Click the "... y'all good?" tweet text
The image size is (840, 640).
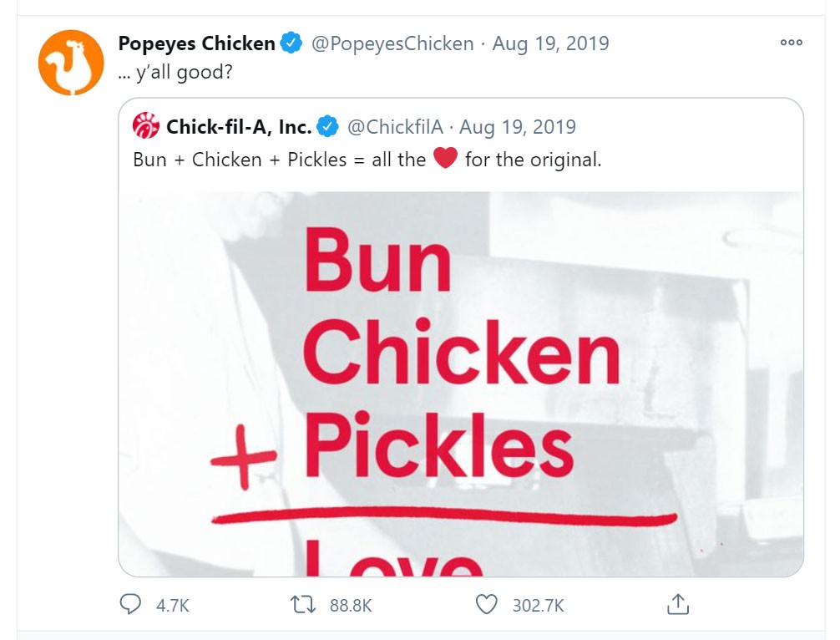point(175,73)
